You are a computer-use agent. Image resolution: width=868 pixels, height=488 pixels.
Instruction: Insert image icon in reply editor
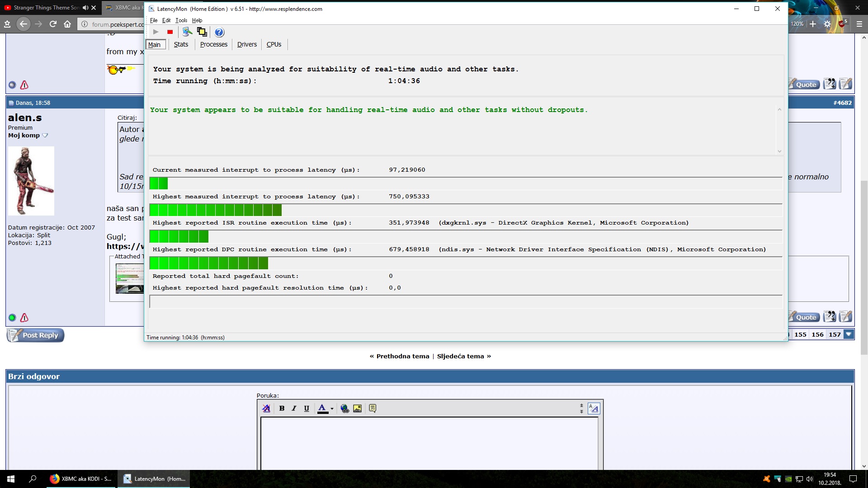357,408
